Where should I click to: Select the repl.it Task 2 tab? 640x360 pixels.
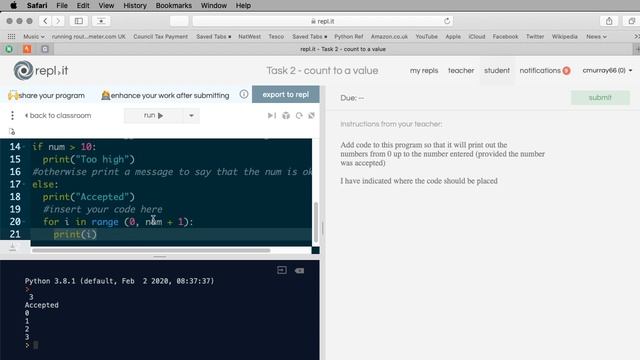(x=343, y=49)
